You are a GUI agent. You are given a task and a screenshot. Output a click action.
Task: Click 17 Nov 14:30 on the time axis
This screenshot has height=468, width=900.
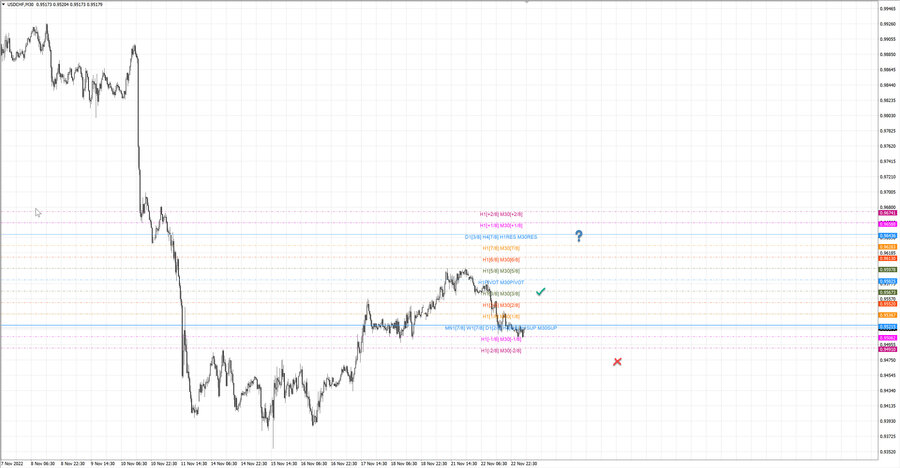374,463
